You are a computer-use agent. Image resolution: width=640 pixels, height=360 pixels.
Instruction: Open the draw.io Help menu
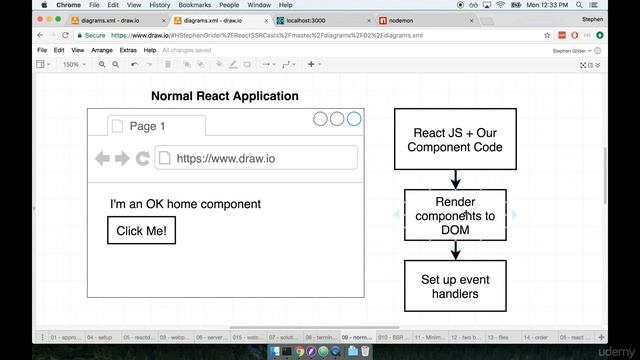[x=150, y=50]
